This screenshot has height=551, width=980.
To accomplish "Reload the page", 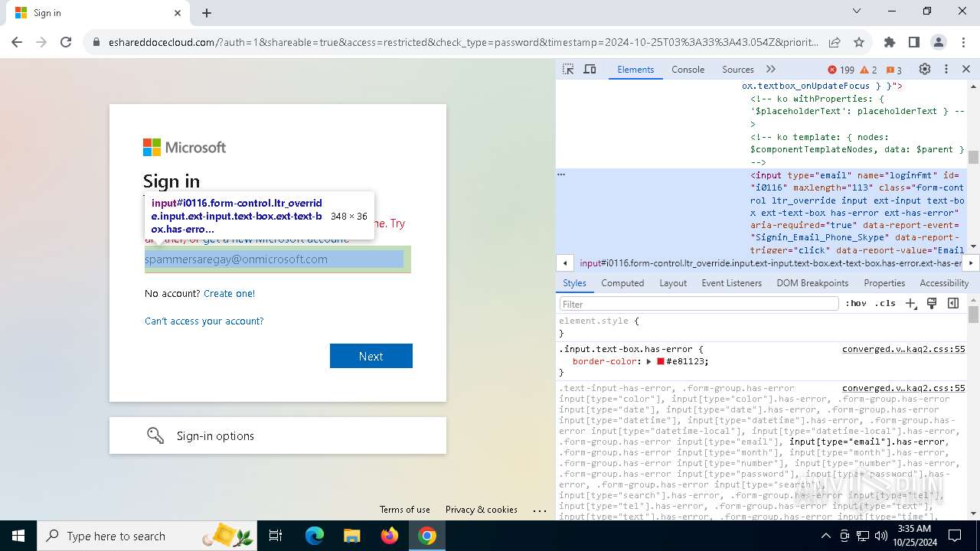I will point(66,42).
